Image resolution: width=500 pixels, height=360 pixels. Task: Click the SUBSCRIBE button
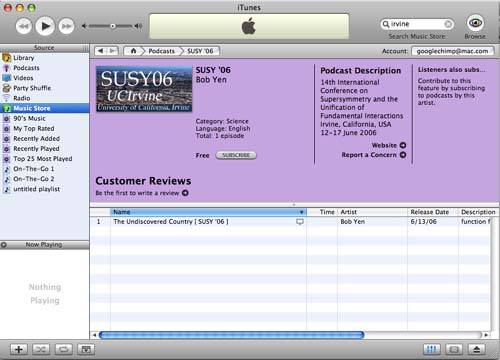[236, 155]
